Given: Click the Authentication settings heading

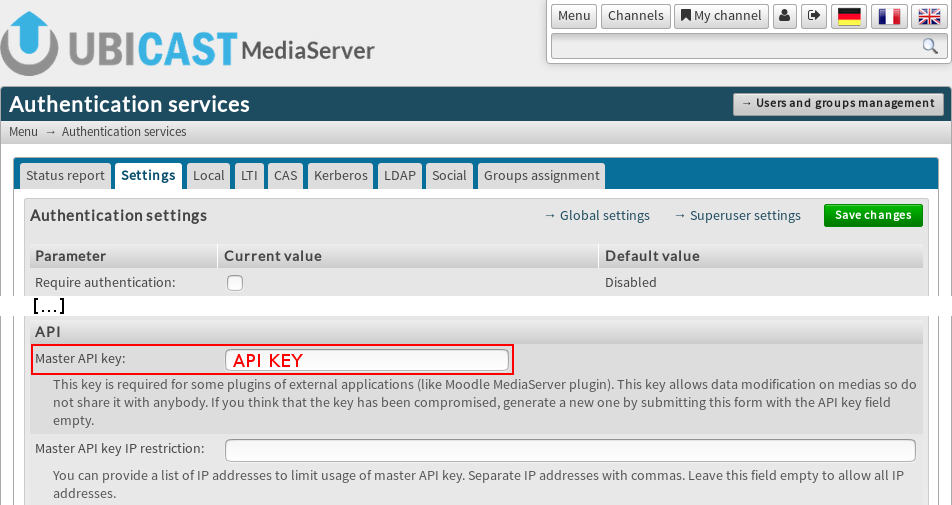Looking at the screenshot, I should [x=118, y=215].
